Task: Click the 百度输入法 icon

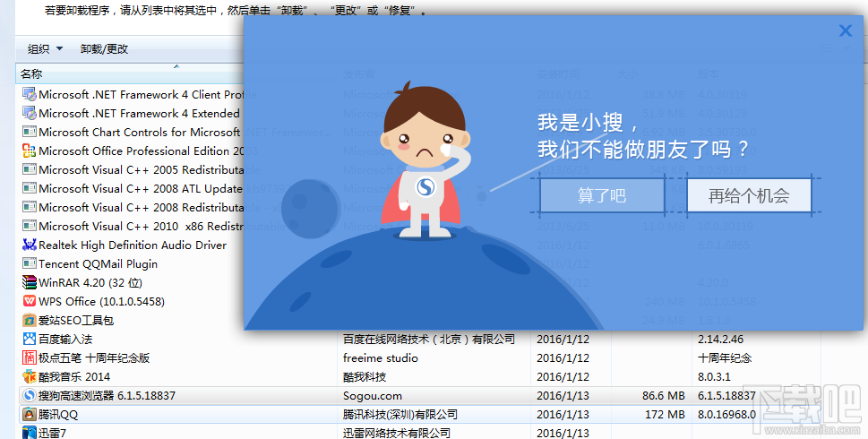Action: [x=29, y=339]
